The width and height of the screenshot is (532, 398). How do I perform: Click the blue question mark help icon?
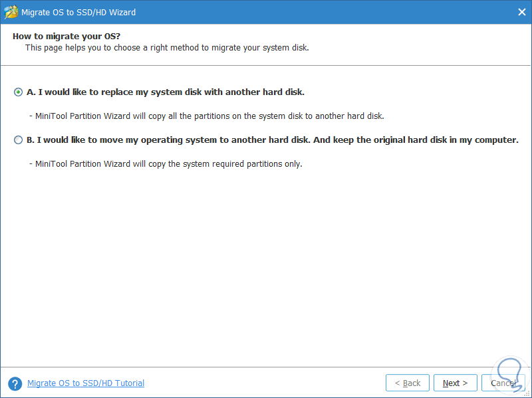tap(15, 383)
